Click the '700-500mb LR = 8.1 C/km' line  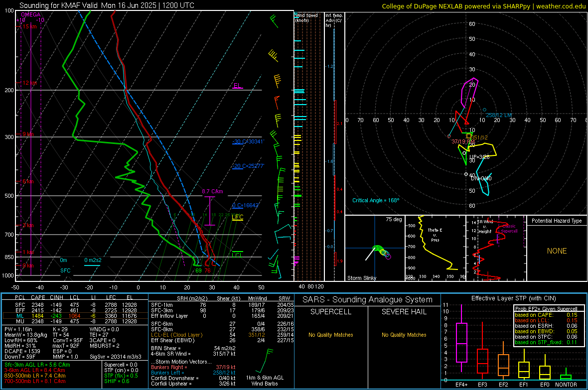pos(35,381)
